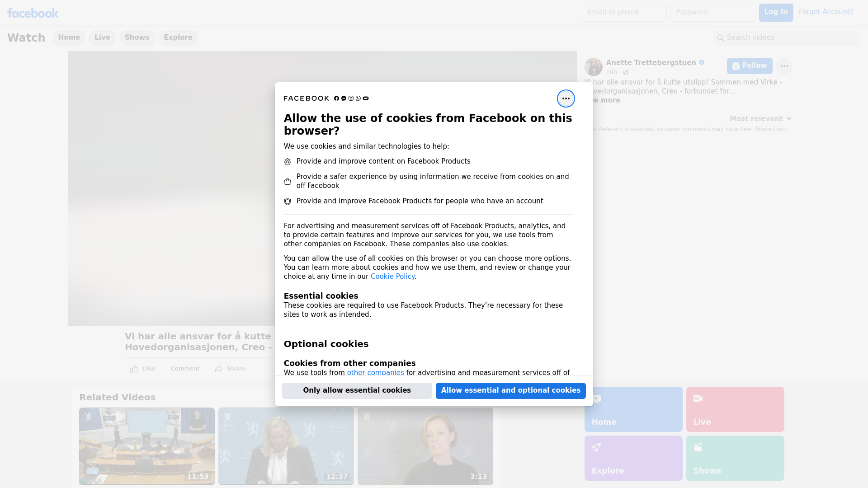The height and width of the screenshot is (488, 868).
Task: Click the Facebook icon in dialog header
Action: 336,99
